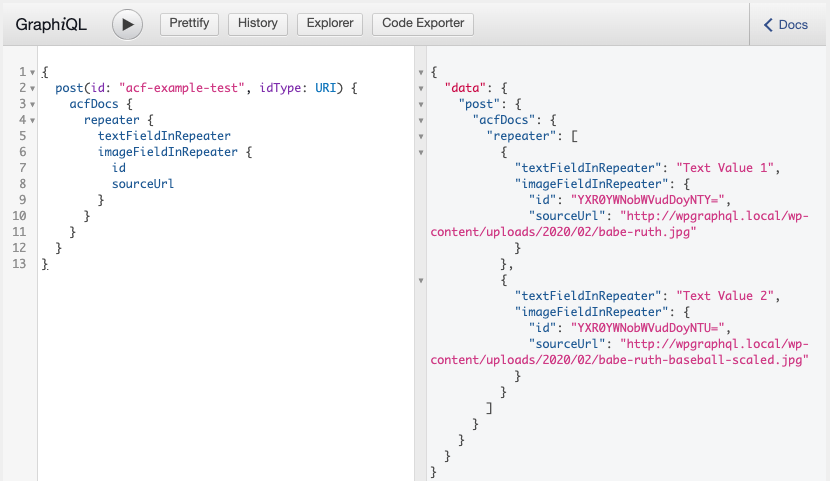This screenshot has width=830, height=481.
Task: Click the Prettify button
Action: (x=189, y=24)
